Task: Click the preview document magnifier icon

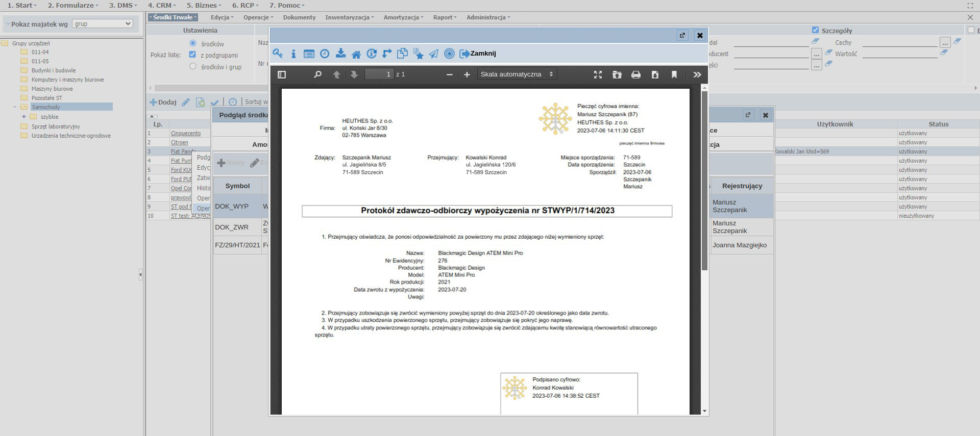Action: click(200, 102)
